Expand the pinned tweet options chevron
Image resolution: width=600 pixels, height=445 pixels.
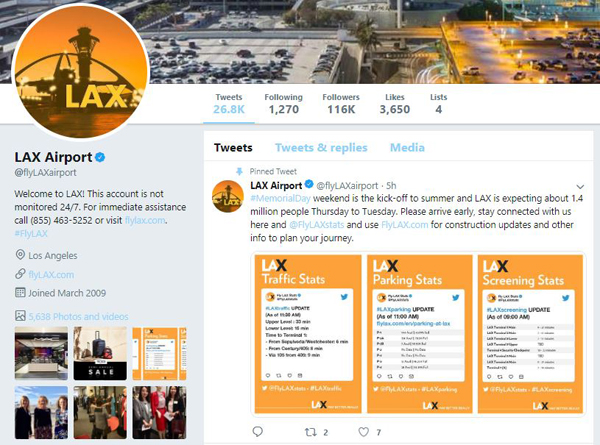click(x=580, y=187)
